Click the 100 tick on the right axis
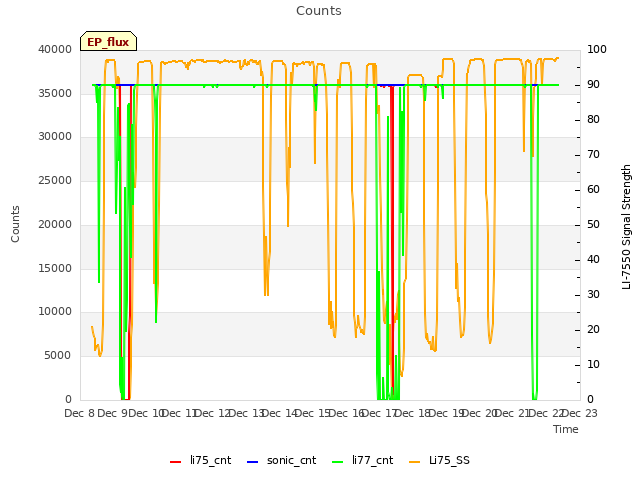The height and width of the screenshot is (480, 640). [597, 49]
